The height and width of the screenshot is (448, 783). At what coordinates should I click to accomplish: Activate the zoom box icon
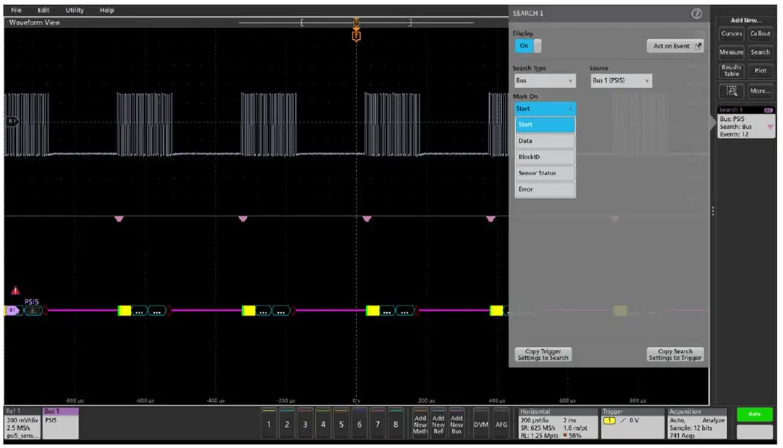click(x=732, y=91)
